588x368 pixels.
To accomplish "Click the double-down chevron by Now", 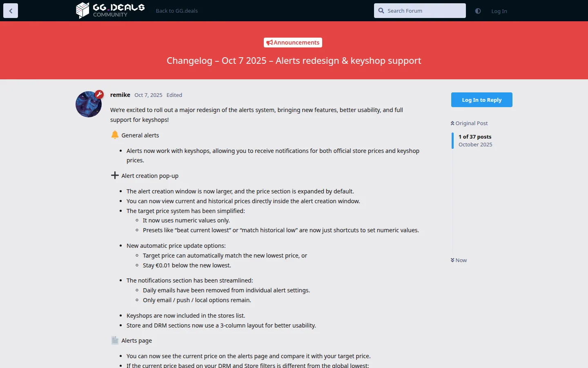I will pyautogui.click(x=452, y=260).
